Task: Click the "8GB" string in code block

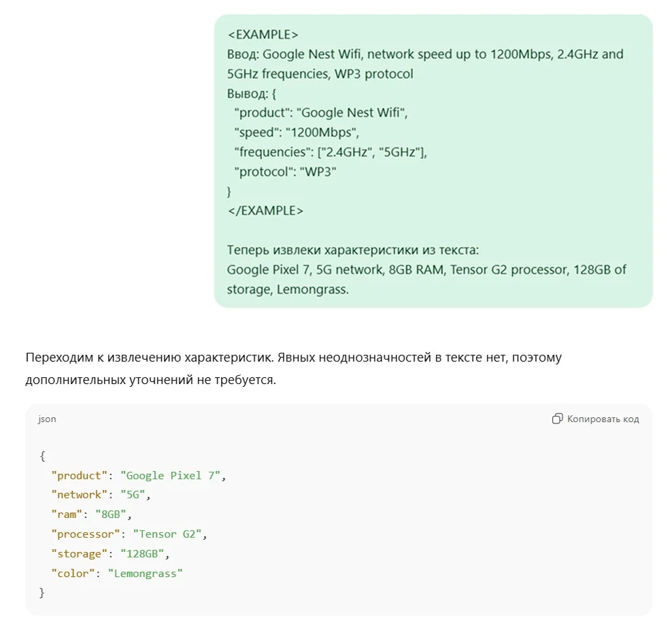Action: (x=110, y=515)
